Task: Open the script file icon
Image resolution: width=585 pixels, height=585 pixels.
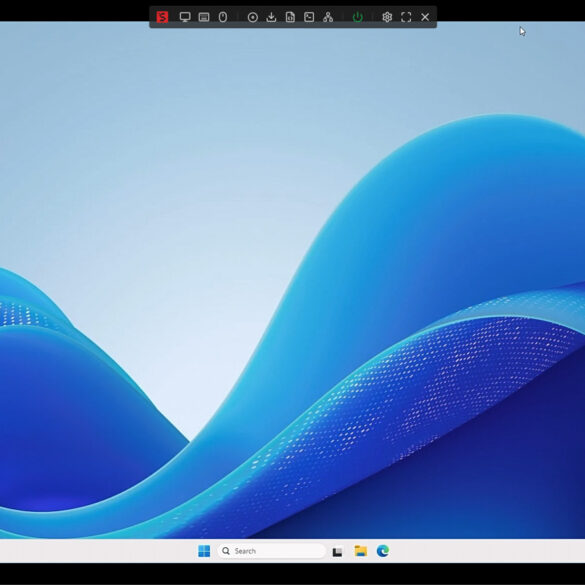Action: coord(290,17)
